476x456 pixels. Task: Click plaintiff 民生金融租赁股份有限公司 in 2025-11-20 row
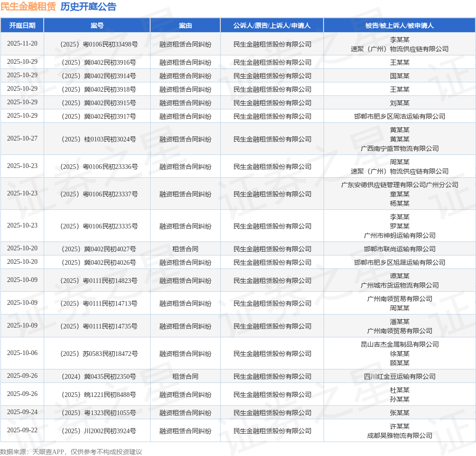[272, 44]
